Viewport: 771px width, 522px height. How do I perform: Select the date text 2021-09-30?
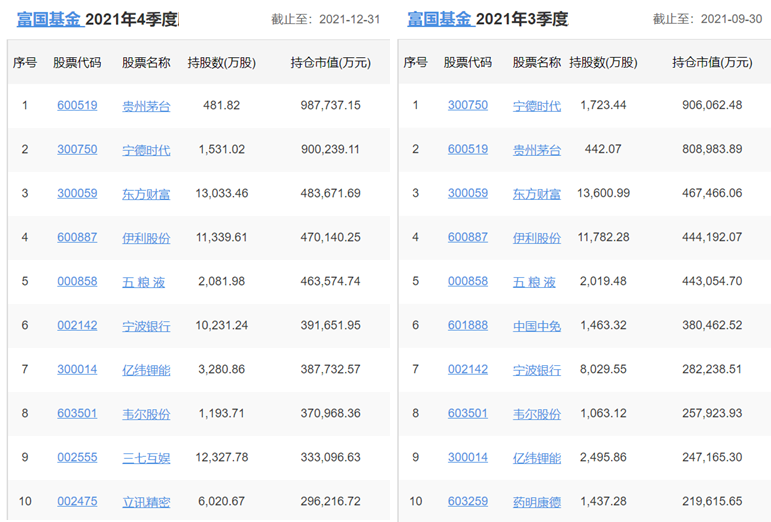(x=731, y=19)
